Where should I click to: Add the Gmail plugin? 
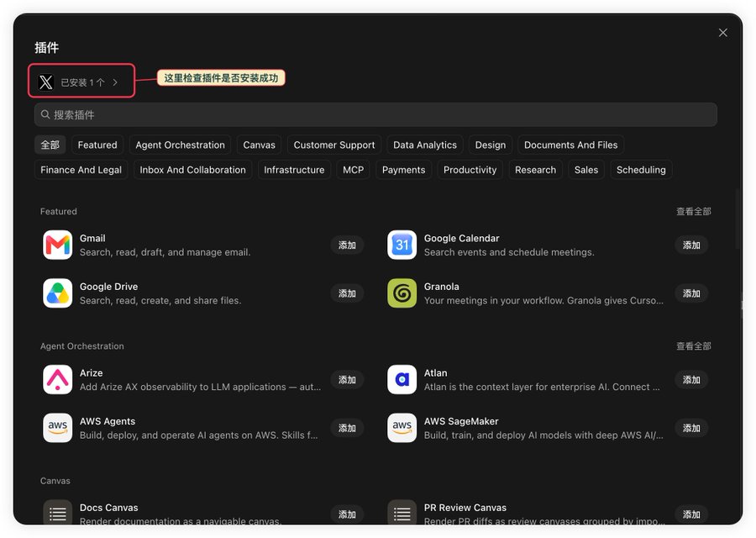347,245
